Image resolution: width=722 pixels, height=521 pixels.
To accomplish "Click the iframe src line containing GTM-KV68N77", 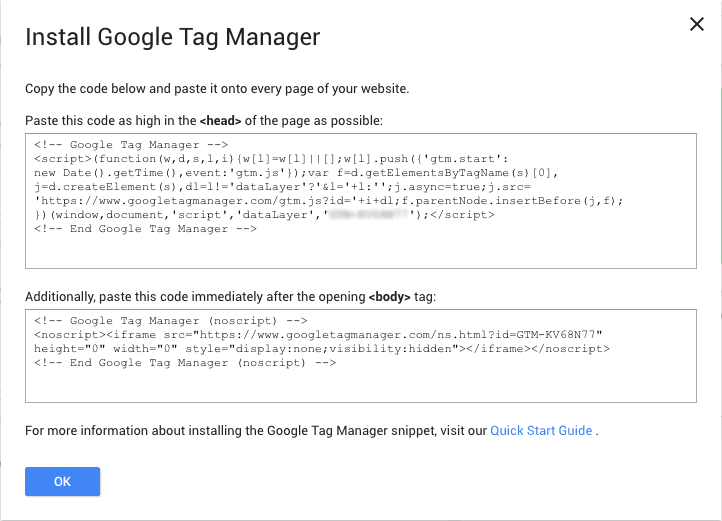I will [318, 334].
